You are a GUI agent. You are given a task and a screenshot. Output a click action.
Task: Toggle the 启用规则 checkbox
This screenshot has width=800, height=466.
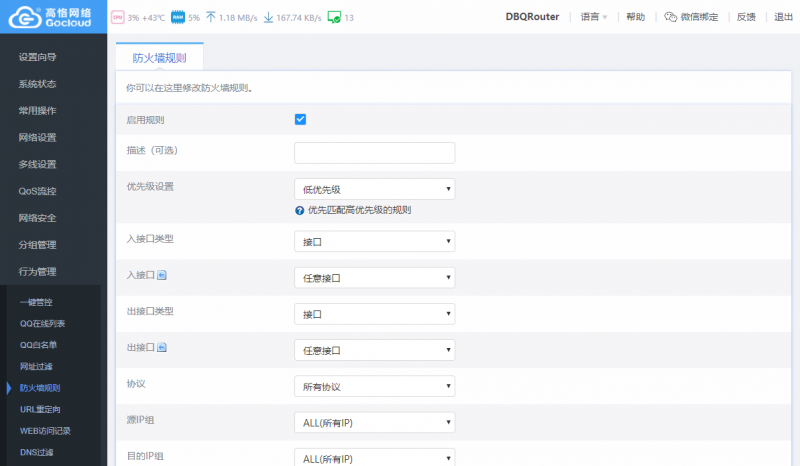point(300,119)
